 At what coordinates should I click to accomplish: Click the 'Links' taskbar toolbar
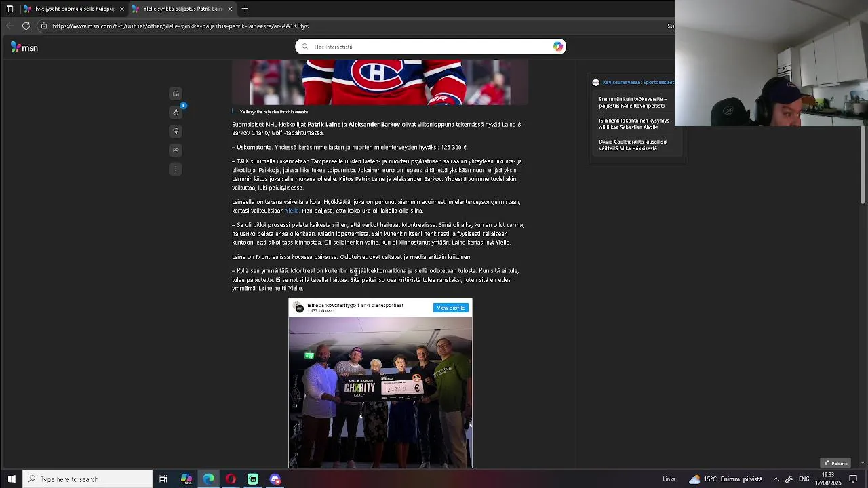669,479
